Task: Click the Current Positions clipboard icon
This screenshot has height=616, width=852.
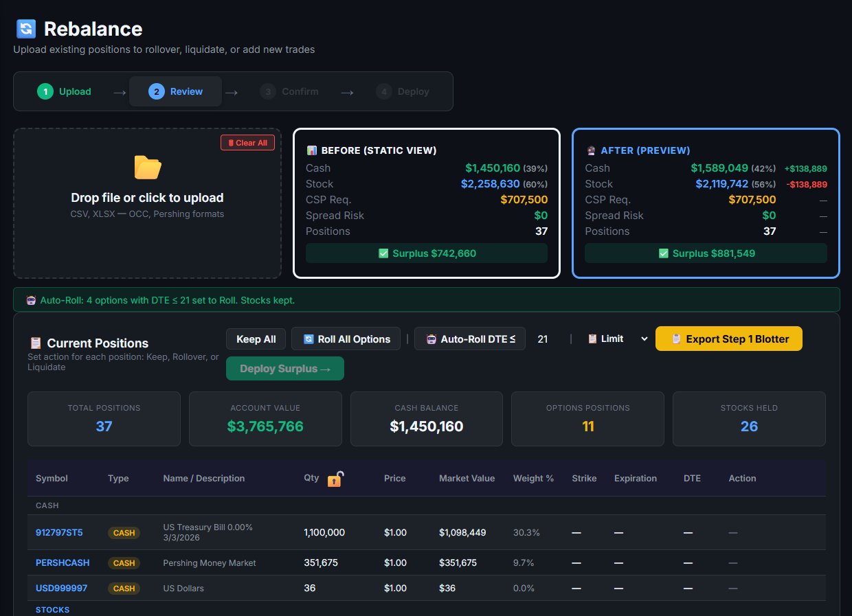Action: 36,343
